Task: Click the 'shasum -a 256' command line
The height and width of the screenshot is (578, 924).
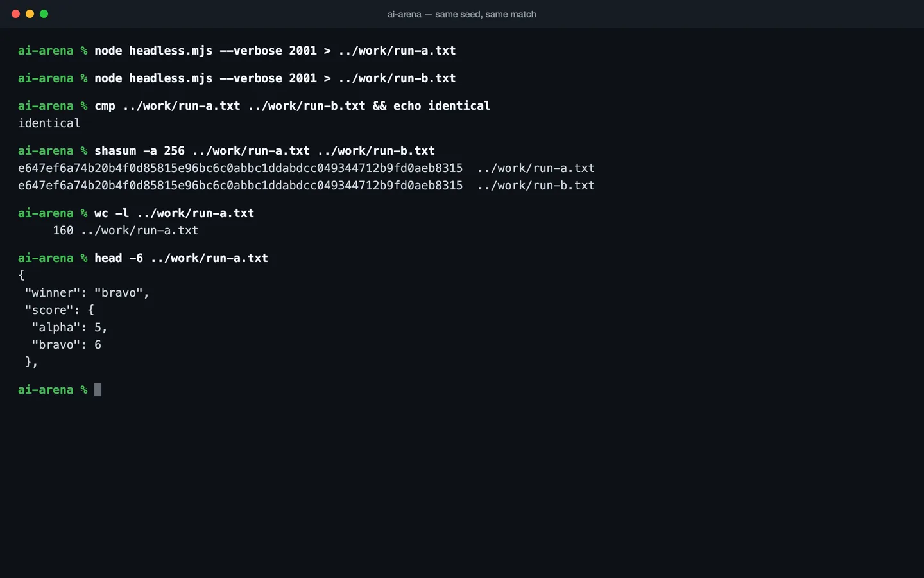Action: pos(265,151)
